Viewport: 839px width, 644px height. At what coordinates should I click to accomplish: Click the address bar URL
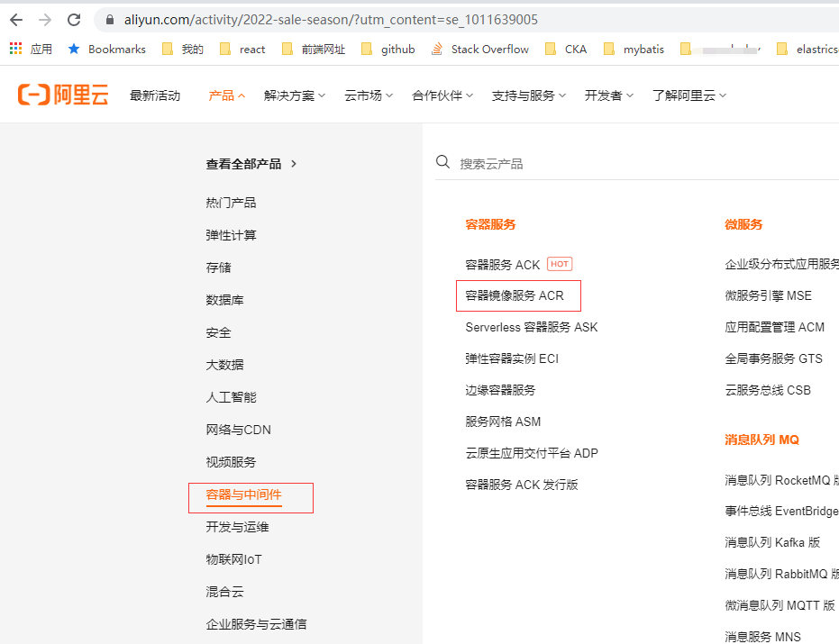coord(331,20)
